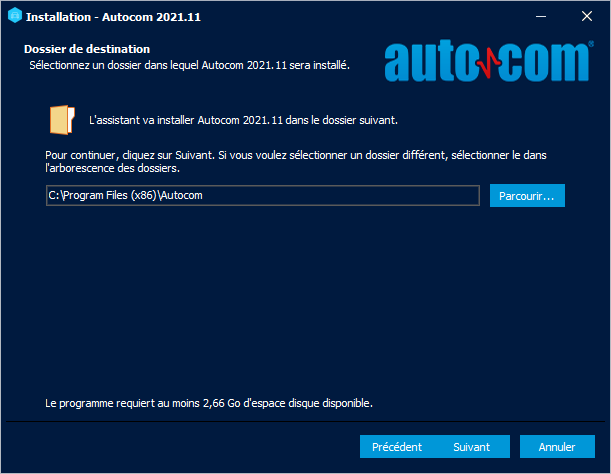This screenshot has height=474, width=611.
Task: Click the title 'Installation - Autocom 2021.11'
Action: pyautogui.click(x=113, y=17)
